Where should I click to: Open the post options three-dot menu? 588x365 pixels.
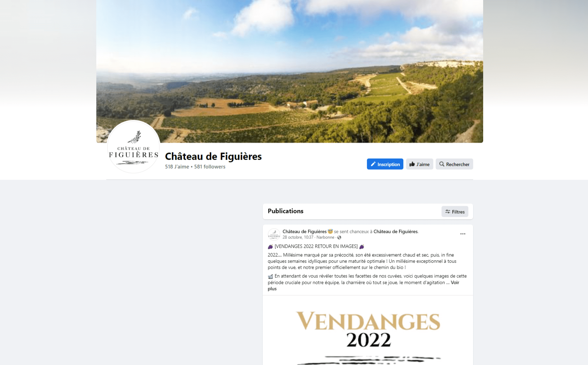(462, 234)
